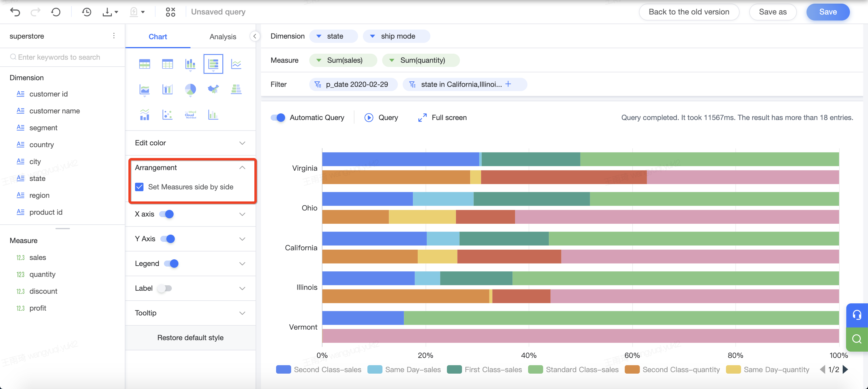Focus the keyword search field
The height and width of the screenshot is (389, 868).
point(62,57)
